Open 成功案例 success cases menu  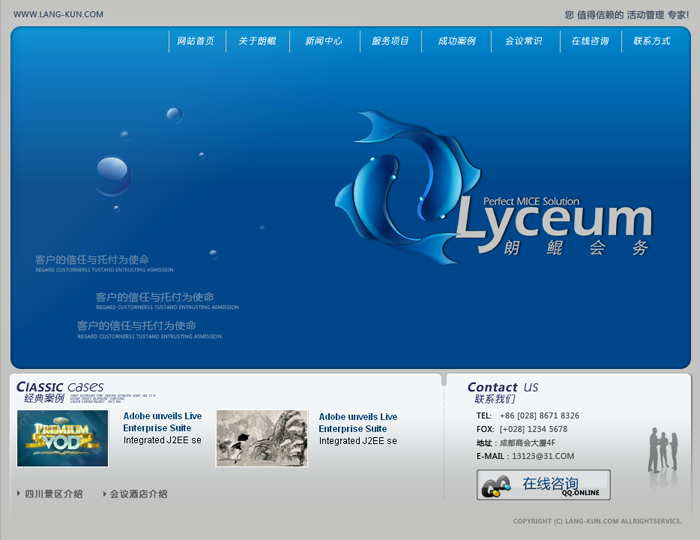[457, 41]
